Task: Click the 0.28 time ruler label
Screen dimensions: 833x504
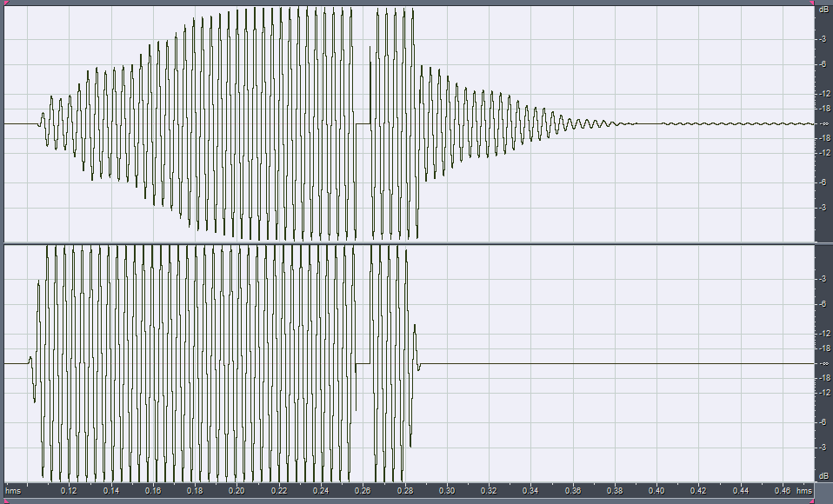Action: point(405,491)
